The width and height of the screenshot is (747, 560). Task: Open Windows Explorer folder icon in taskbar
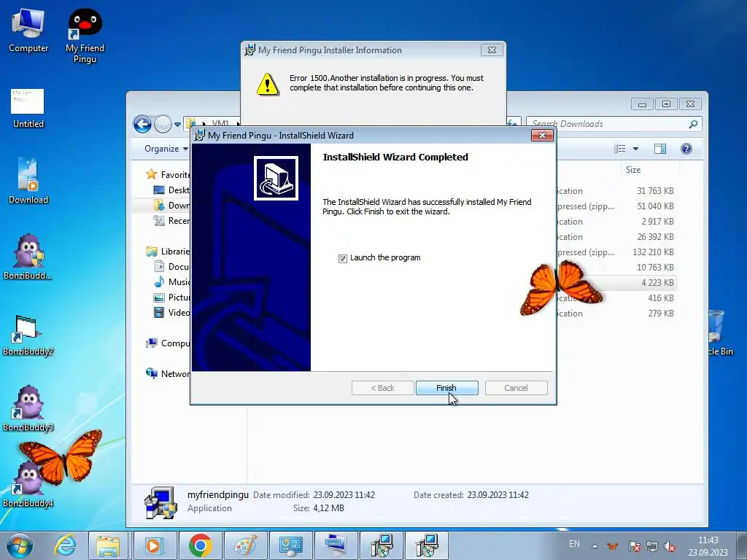tap(108, 545)
